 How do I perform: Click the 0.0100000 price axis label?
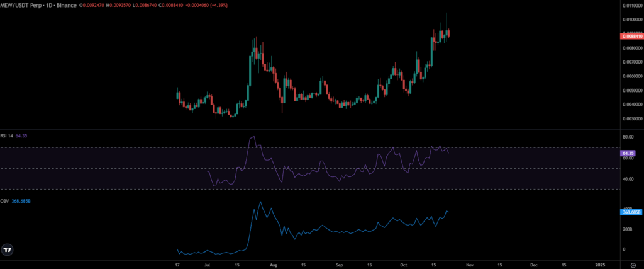[x=631, y=20]
